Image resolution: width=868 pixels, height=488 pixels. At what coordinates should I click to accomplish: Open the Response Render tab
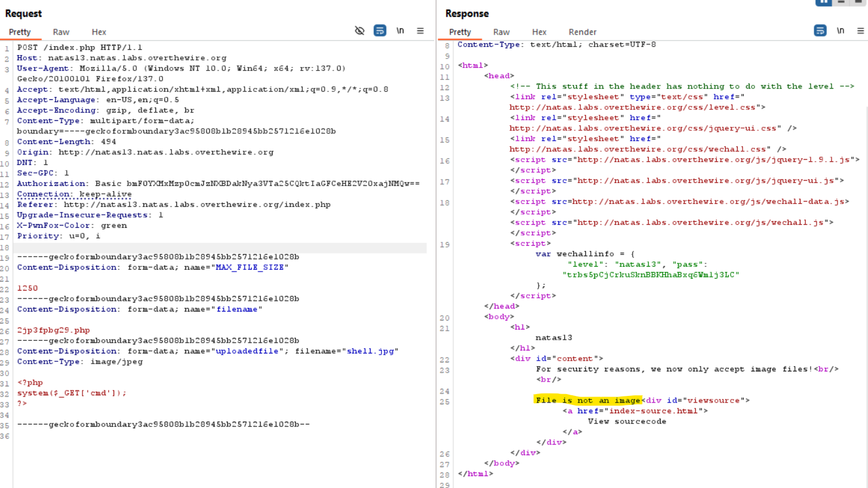tap(582, 32)
